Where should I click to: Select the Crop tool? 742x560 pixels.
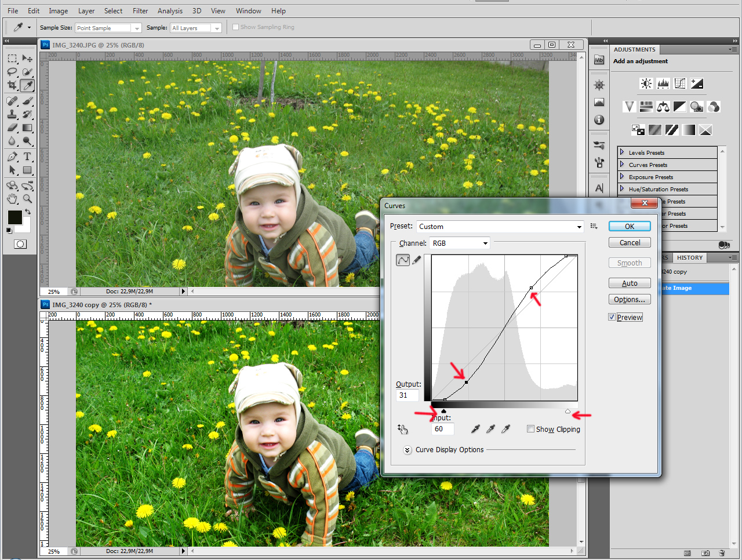coord(12,85)
